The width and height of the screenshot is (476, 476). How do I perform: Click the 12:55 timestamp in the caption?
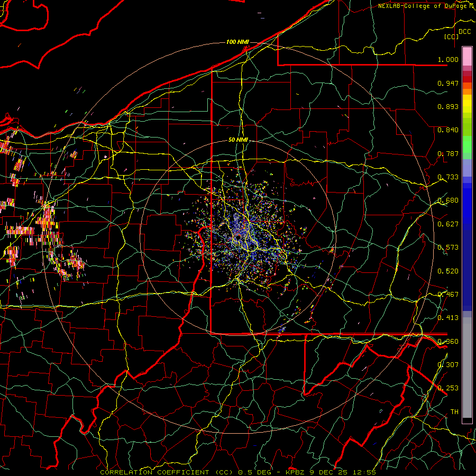tap(365, 472)
